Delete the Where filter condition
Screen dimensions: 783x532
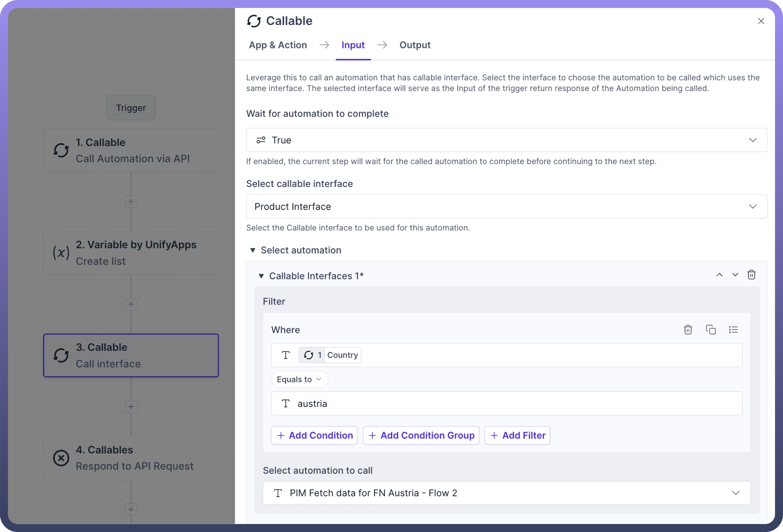[x=688, y=330]
